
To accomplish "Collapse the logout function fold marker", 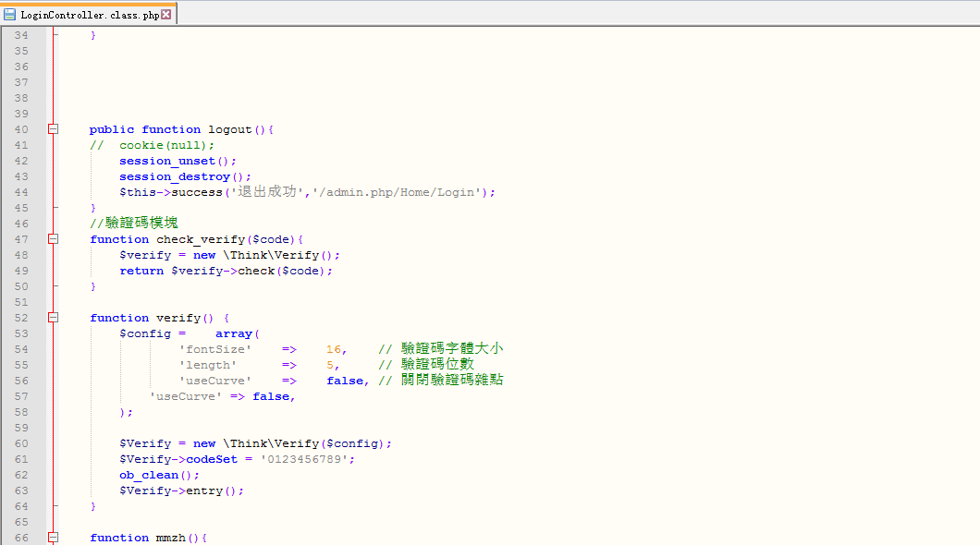I will [x=53, y=129].
